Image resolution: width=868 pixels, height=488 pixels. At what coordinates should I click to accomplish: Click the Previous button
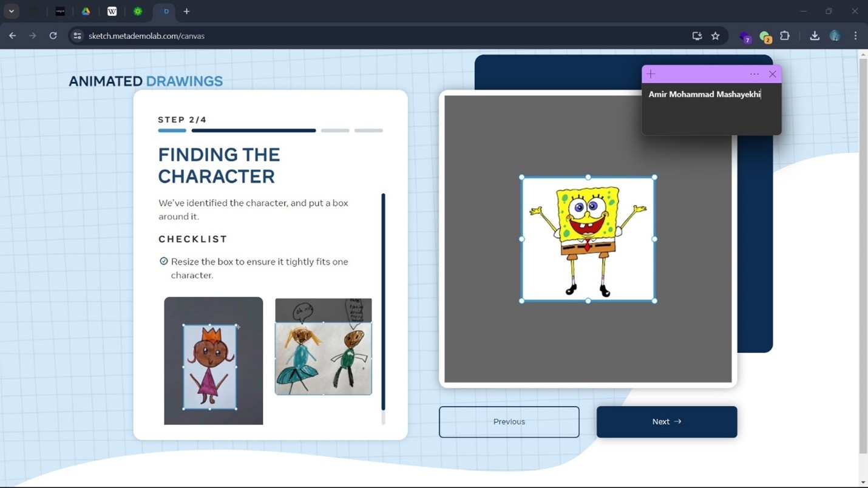[509, 422]
